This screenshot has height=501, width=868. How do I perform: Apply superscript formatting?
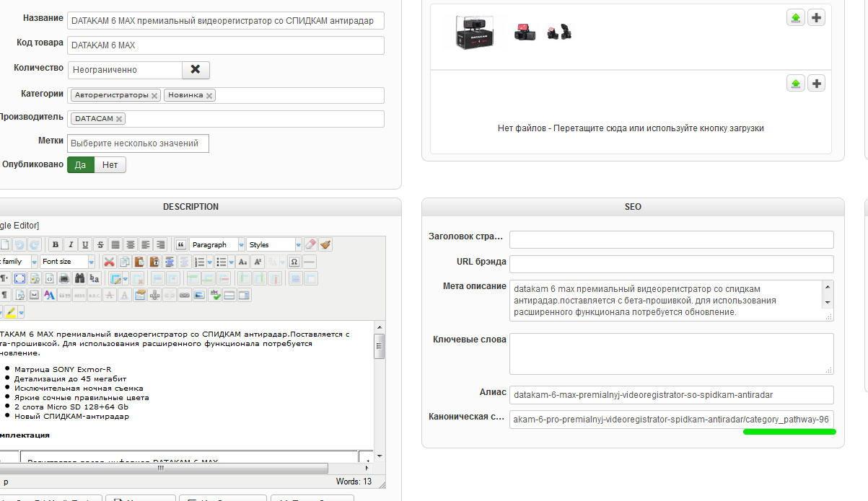click(x=258, y=262)
